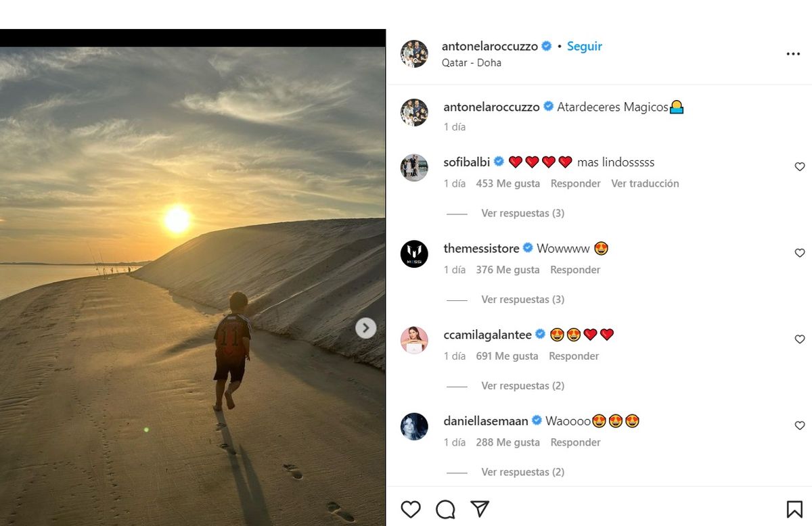Go to next photo with arrow
This screenshot has width=812, height=526.
tap(366, 328)
